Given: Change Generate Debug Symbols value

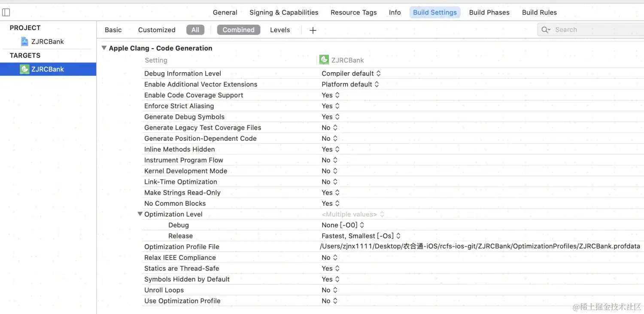Looking at the screenshot, I should pos(331,117).
